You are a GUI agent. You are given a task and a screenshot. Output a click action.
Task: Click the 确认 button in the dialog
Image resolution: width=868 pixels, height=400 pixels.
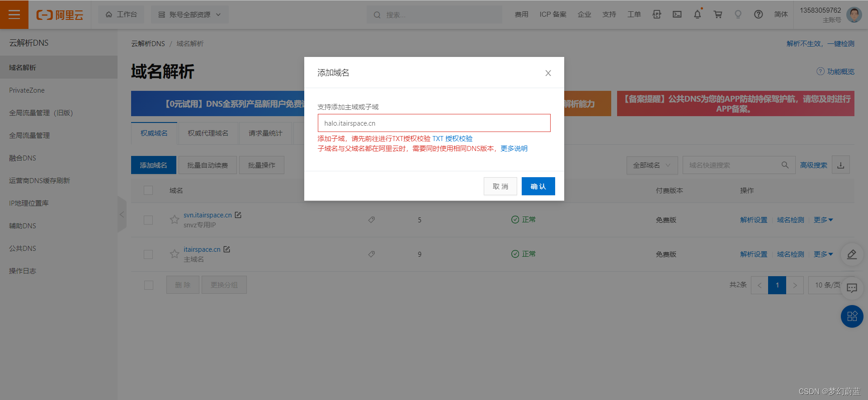538,186
